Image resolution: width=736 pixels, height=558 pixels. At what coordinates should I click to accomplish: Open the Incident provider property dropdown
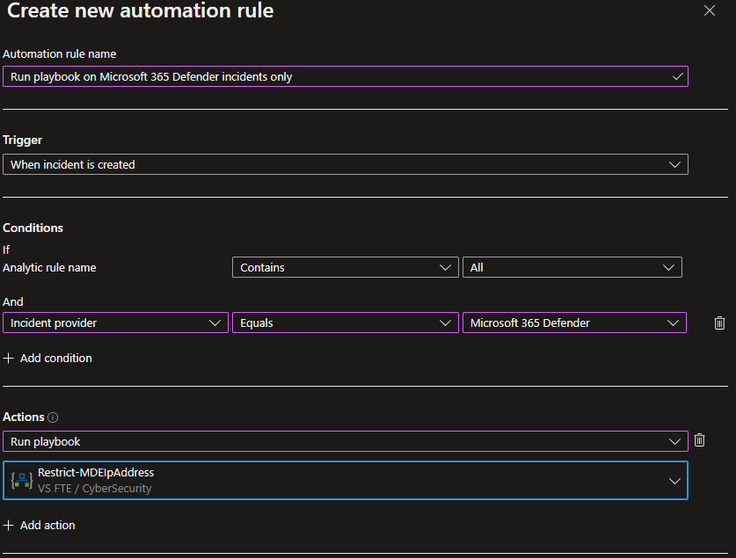click(115, 323)
